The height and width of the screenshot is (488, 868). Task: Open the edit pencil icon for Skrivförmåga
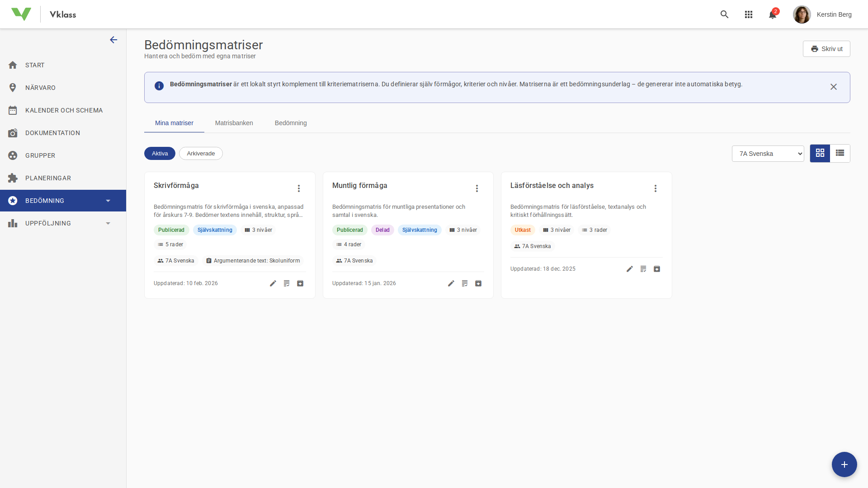point(273,283)
